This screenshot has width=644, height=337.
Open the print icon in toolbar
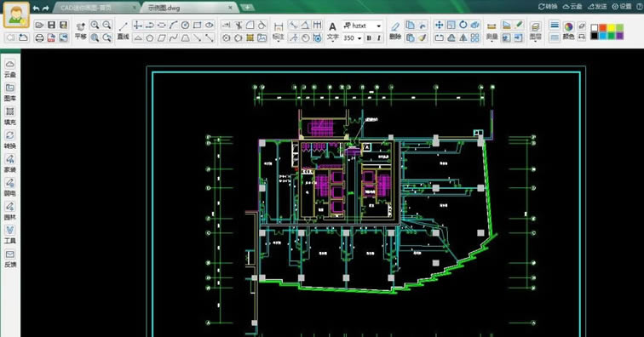click(39, 37)
